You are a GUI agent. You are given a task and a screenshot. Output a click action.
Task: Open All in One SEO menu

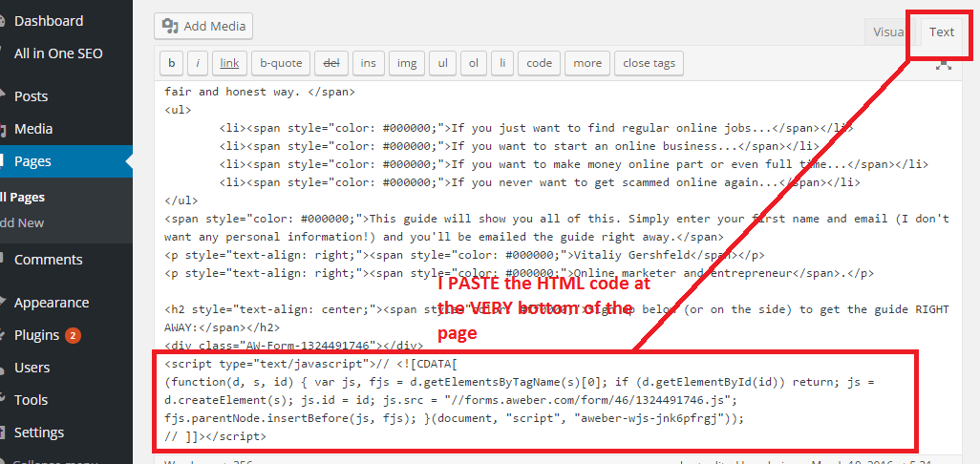tap(58, 53)
